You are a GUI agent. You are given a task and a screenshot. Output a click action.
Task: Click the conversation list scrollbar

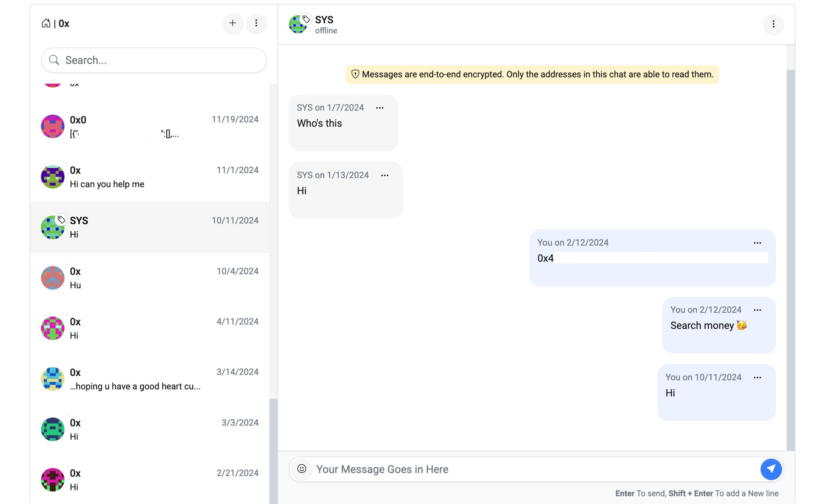(273, 450)
